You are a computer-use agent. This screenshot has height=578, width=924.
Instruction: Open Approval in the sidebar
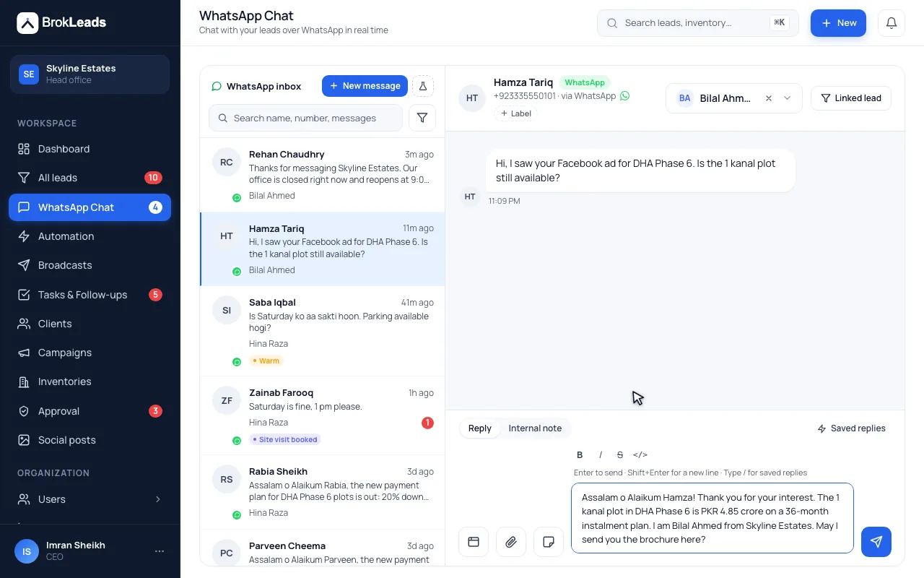[x=90, y=411]
